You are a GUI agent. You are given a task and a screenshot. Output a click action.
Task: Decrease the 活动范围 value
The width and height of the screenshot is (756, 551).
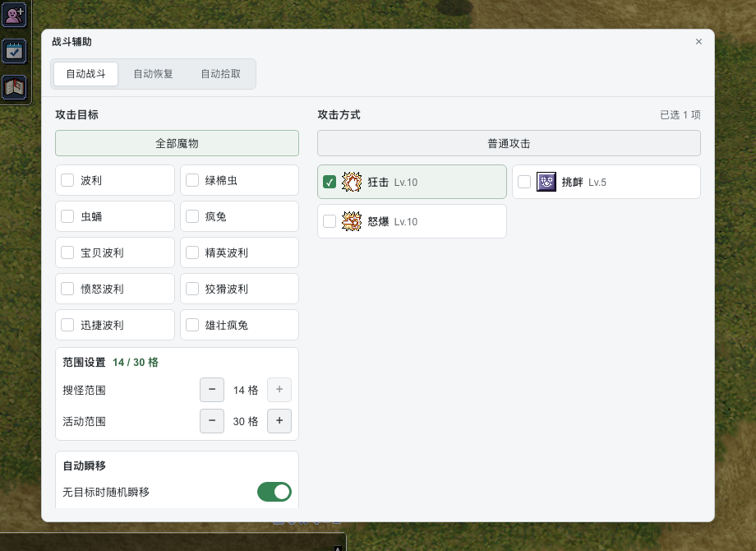coord(212,421)
